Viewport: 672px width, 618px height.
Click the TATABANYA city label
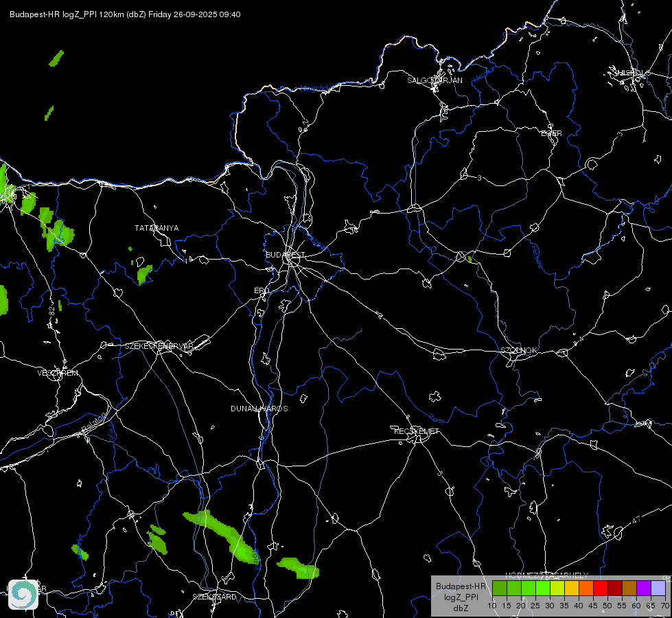(157, 228)
